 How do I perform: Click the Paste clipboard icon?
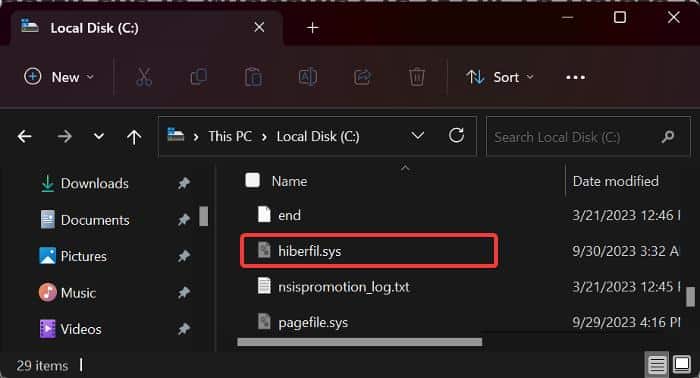(x=253, y=77)
